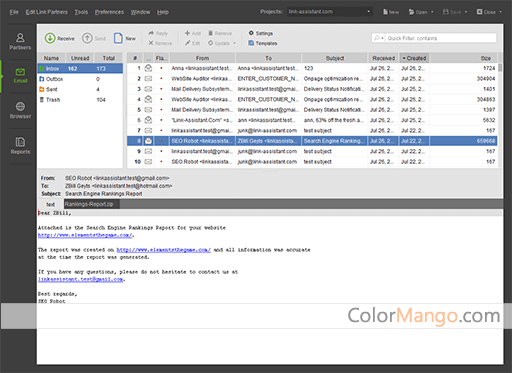
Task: Click the green Receive mail icon
Action: coord(50,38)
